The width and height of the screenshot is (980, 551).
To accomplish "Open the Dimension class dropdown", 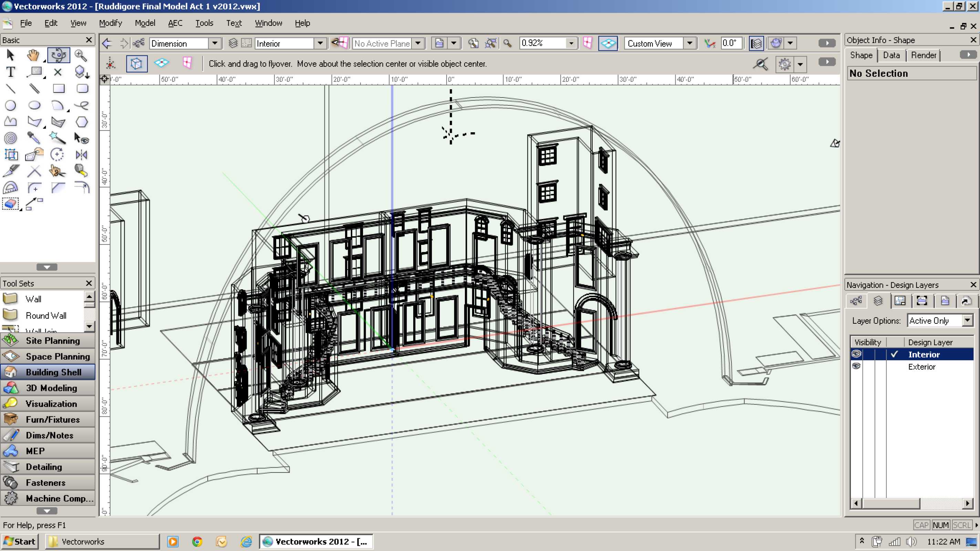I will (x=215, y=43).
